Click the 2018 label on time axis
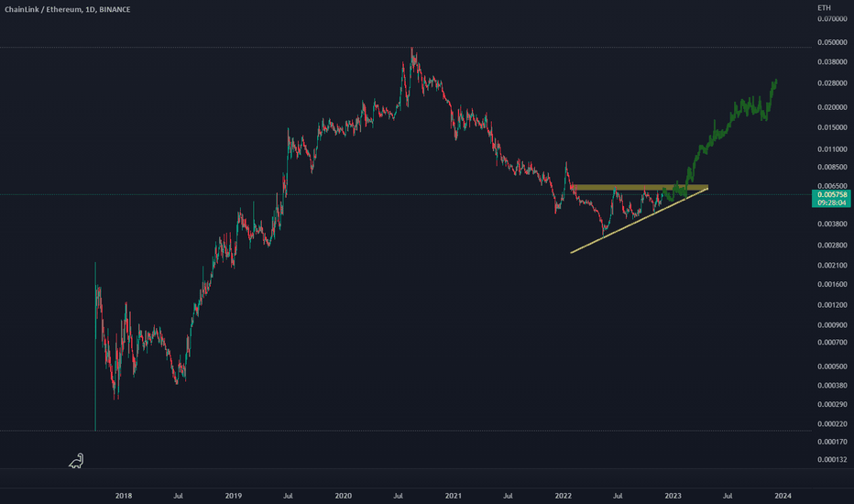Image resolution: width=854 pixels, height=504 pixels. point(124,496)
